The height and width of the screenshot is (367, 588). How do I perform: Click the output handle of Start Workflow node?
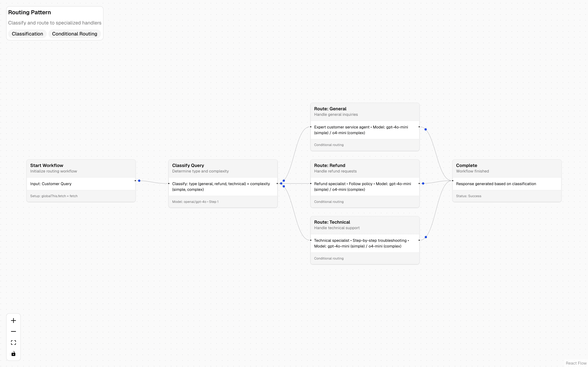tap(135, 181)
